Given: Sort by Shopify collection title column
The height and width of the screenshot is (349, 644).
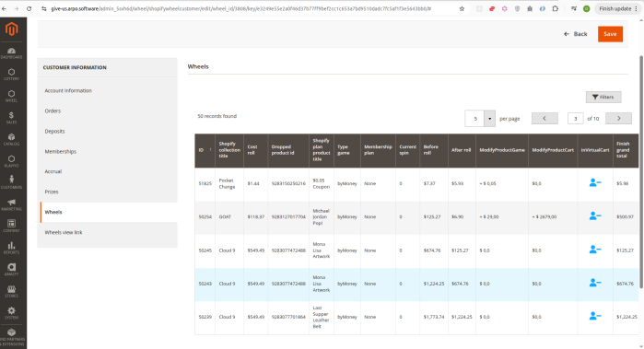Looking at the screenshot, I should (229, 150).
